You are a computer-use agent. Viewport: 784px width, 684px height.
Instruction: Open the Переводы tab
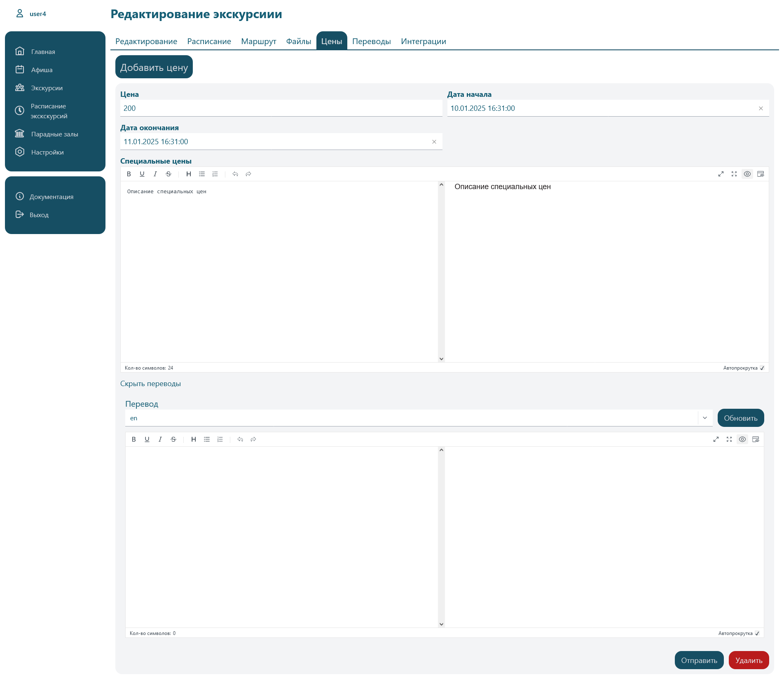pos(371,41)
